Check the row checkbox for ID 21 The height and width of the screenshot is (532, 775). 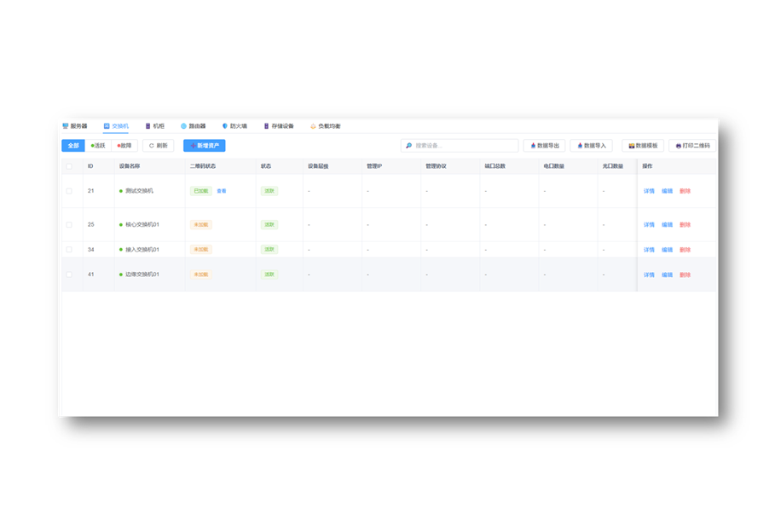coord(69,191)
